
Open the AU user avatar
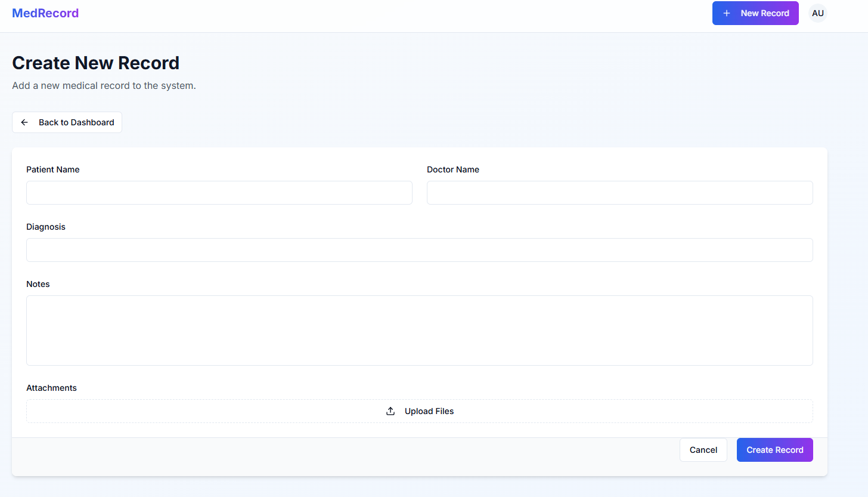(818, 13)
